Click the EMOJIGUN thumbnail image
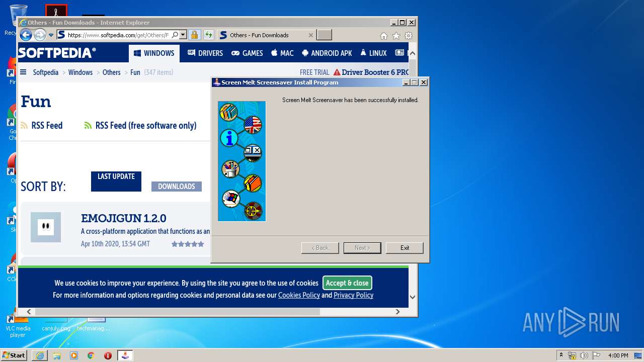 click(x=46, y=227)
